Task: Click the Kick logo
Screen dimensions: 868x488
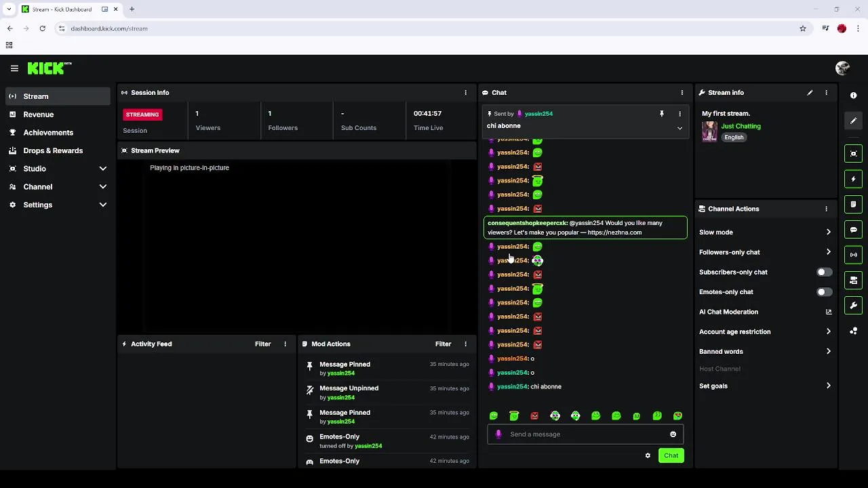Action: 49,68
